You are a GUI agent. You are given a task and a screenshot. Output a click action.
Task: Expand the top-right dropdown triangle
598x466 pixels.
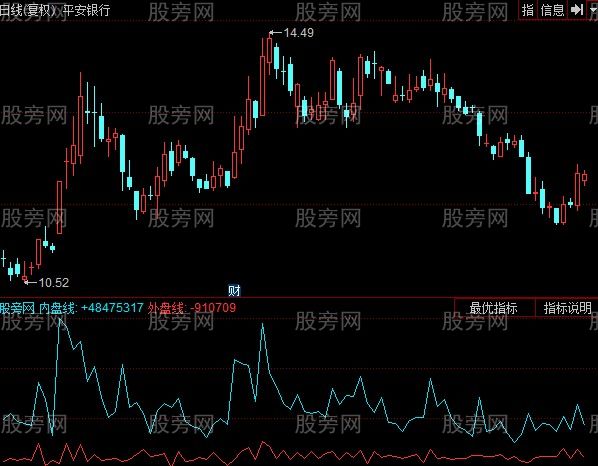click(593, 10)
